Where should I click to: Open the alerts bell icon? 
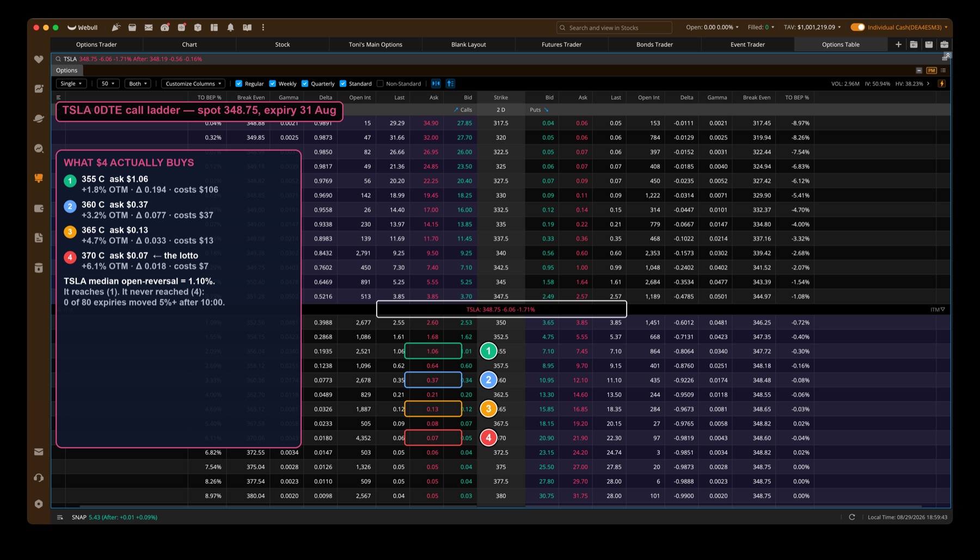pos(231,27)
